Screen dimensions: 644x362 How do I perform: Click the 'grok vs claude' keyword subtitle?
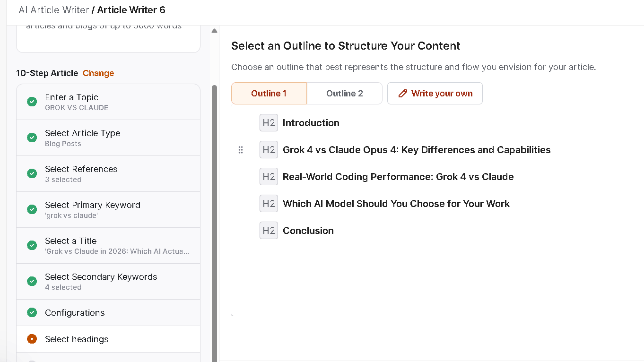click(x=71, y=215)
